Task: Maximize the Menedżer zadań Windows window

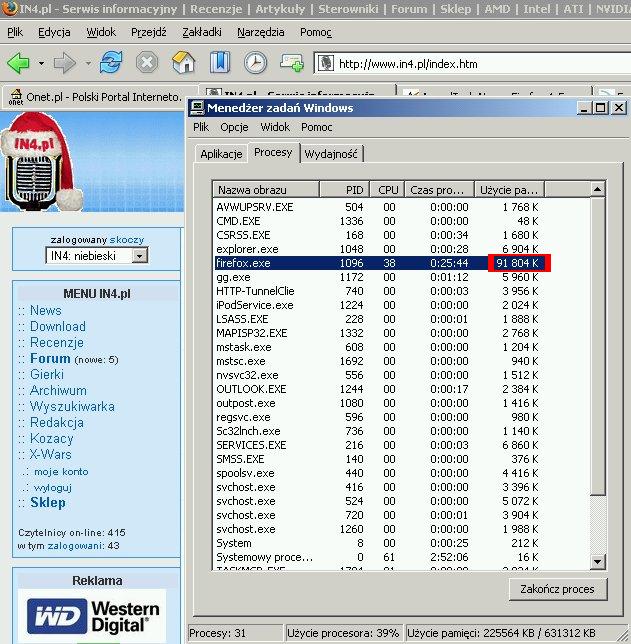Action: coord(600,108)
